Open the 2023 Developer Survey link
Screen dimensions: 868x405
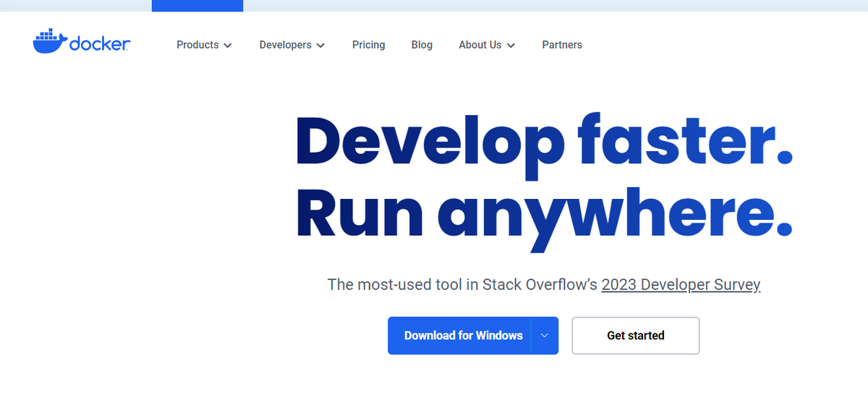[681, 284]
